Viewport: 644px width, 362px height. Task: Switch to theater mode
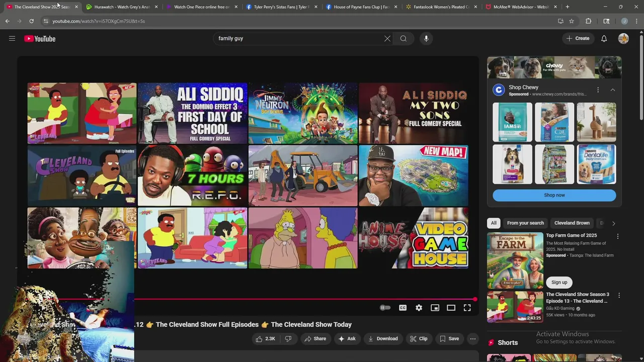coord(451,308)
